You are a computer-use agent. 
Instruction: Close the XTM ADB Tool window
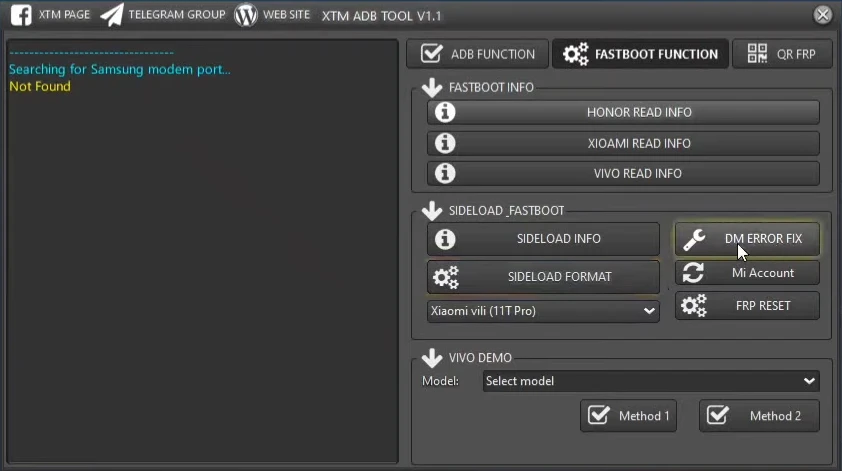click(x=822, y=15)
